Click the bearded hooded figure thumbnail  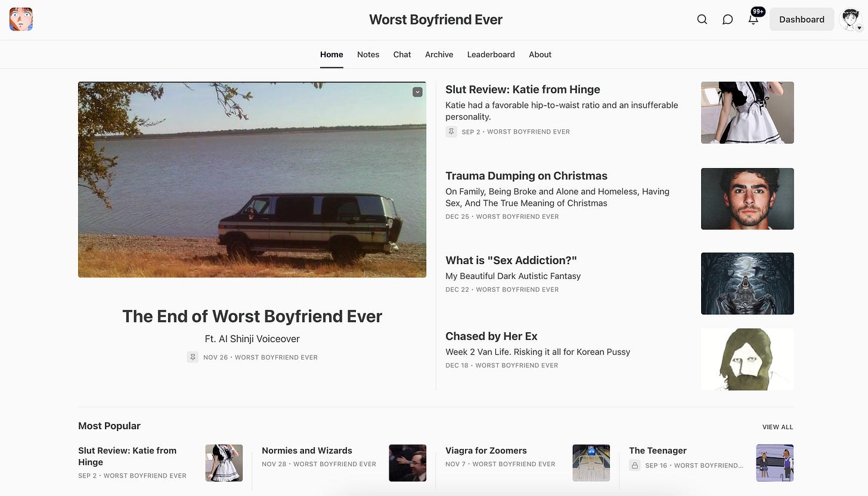point(747,359)
